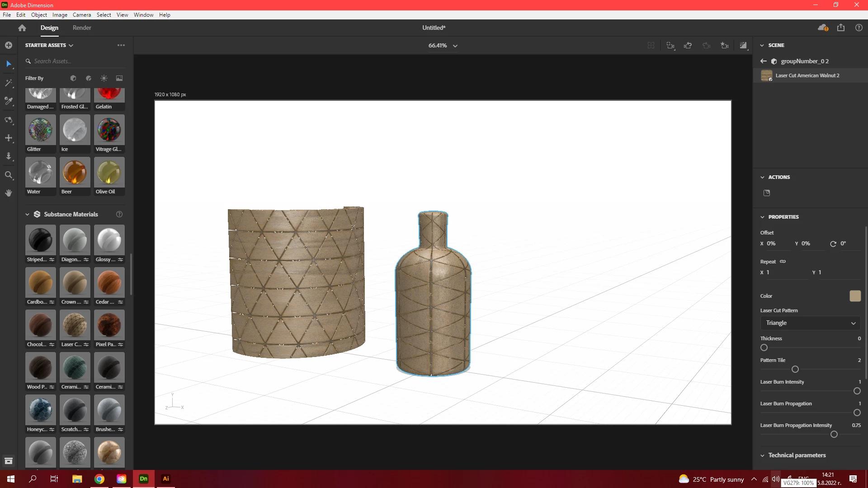The width and height of the screenshot is (868, 488).
Task: Select the Magic Wand tool
Action: [x=9, y=83]
